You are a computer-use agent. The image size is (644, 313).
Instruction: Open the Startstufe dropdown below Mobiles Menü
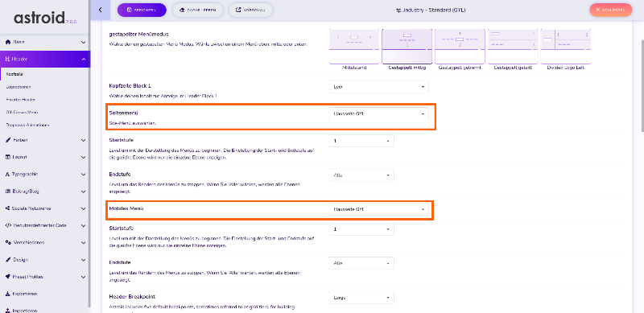coord(361,229)
